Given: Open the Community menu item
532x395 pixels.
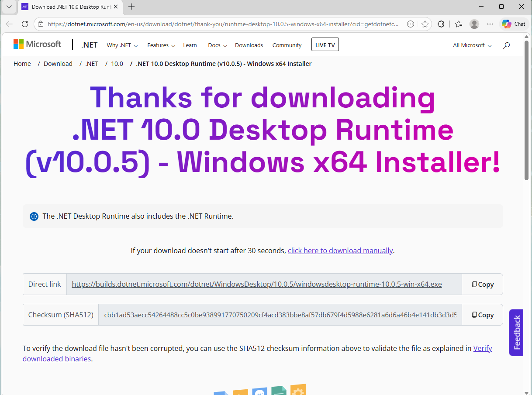Looking at the screenshot, I should coord(287,45).
